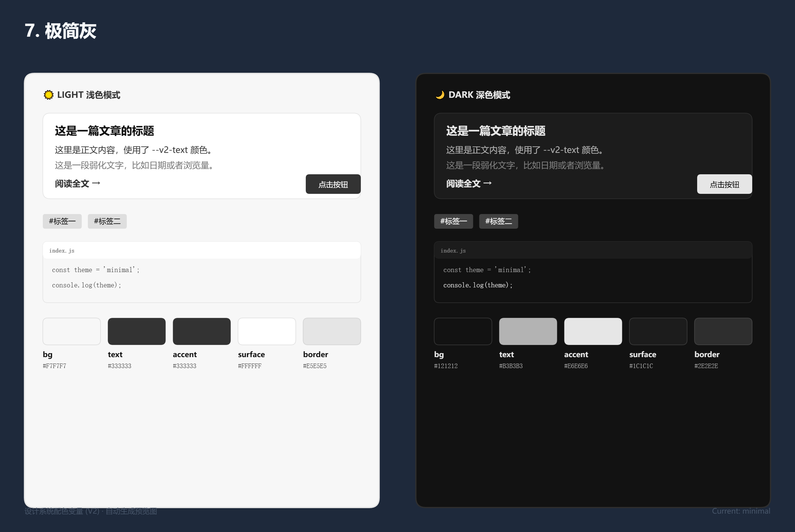This screenshot has height=532, width=795.
Task: Click the dark accent swatch #E6E6E6
Action: click(593, 331)
